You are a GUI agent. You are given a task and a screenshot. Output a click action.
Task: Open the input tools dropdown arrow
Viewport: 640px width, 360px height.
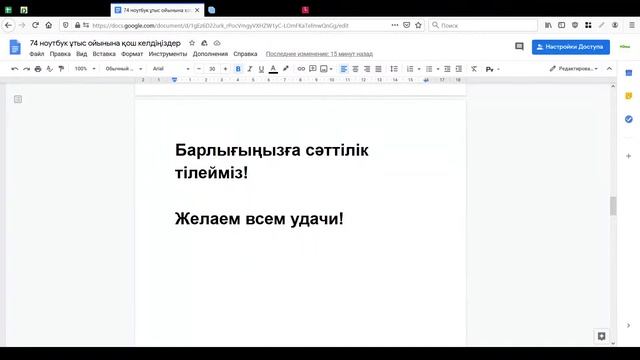[498, 69]
